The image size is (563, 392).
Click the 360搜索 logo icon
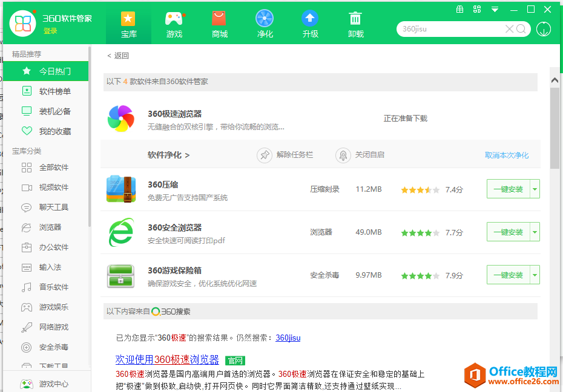[x=156, y=312]
